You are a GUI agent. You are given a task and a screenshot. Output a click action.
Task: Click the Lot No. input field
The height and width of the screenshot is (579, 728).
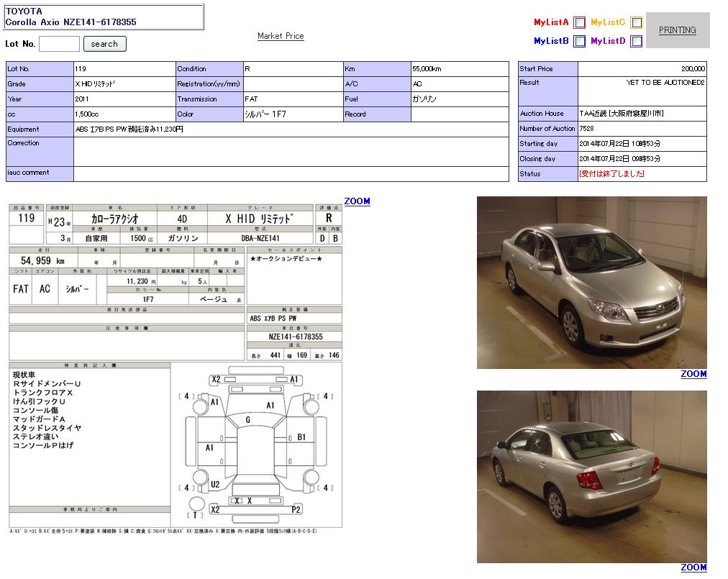(59, 44)
